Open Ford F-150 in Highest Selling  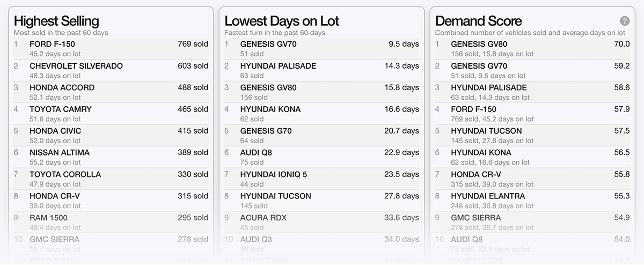point(53,45)
